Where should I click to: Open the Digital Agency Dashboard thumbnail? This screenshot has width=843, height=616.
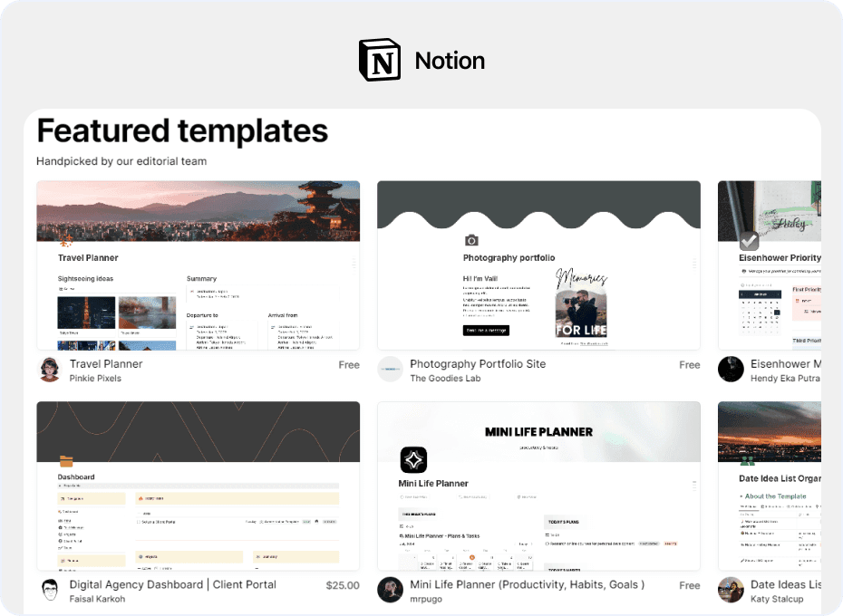click(198, 486)
